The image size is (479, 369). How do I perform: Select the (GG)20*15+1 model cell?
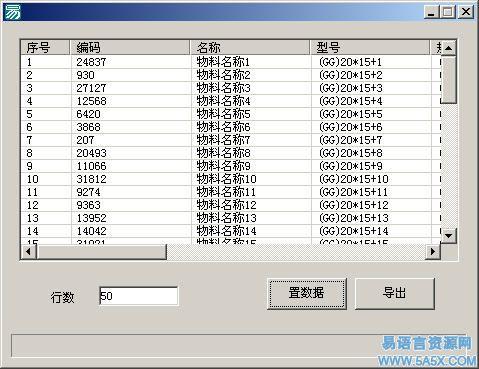(371, 62)
